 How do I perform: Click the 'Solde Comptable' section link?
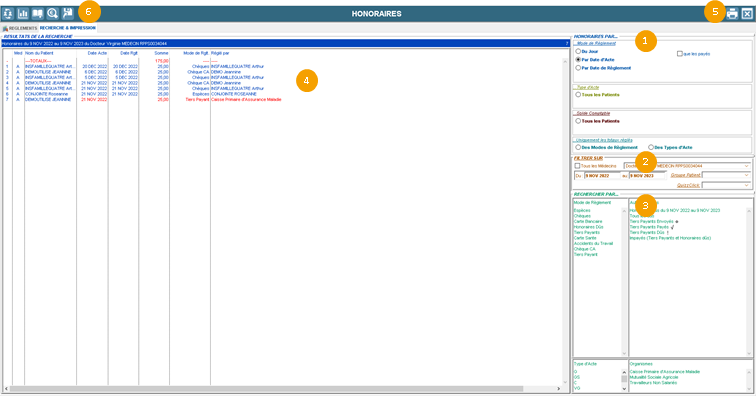[x=593, y=113]
